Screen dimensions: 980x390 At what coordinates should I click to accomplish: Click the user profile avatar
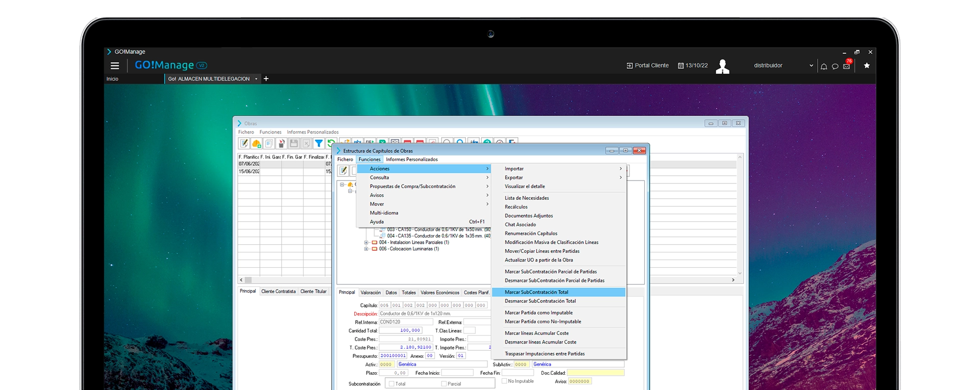point(722,66)
